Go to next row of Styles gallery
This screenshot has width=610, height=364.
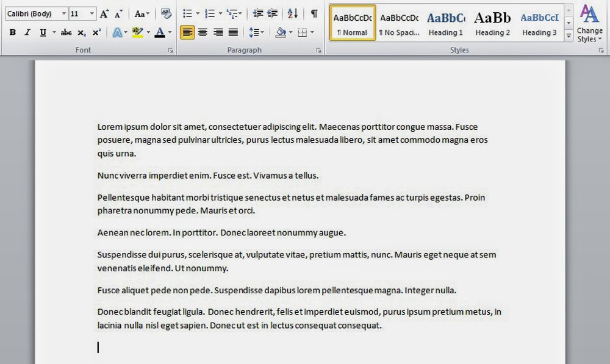pyautogui.click(x=569, y=23)
